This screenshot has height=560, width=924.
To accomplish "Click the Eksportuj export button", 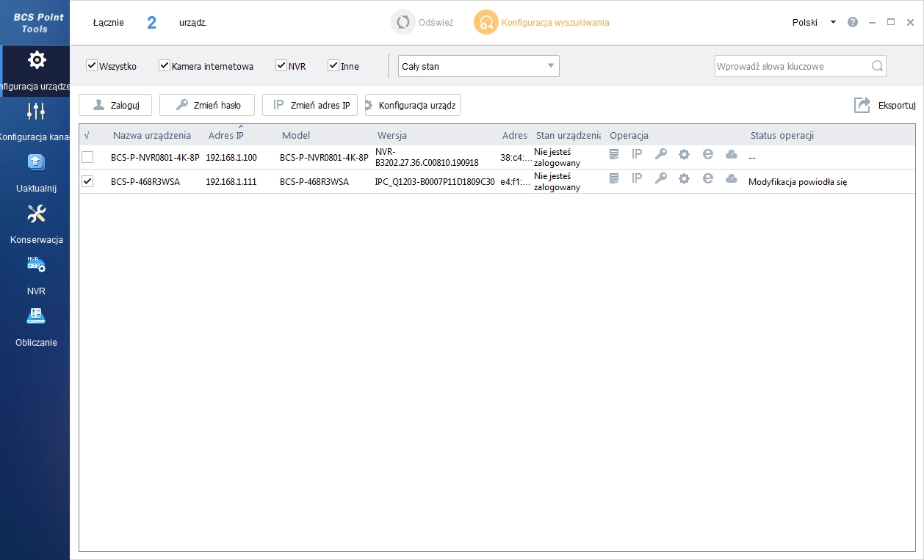I will pyautogui.click(x=884, y=105).
